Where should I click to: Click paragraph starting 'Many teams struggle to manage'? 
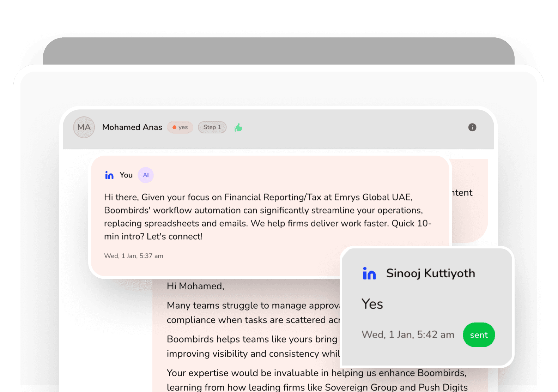(253, 313)
